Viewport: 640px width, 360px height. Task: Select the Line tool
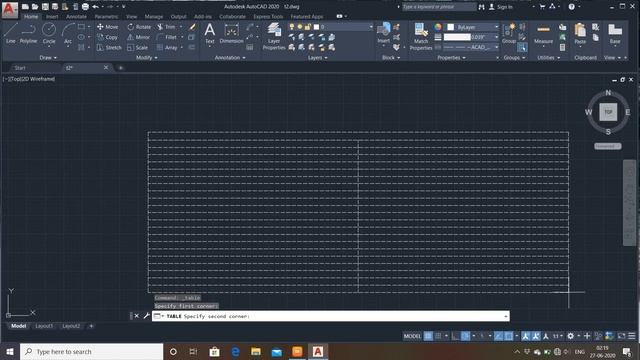click(x=10, y=33)
